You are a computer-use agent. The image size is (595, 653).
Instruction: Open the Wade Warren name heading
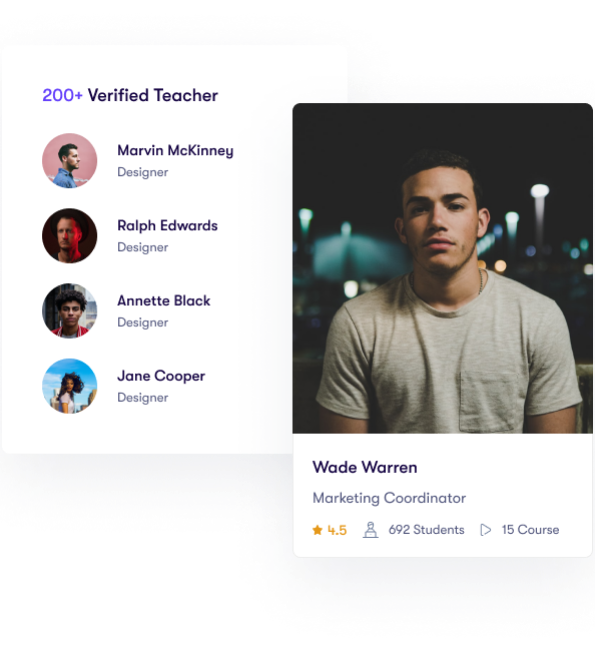(365, 467)
